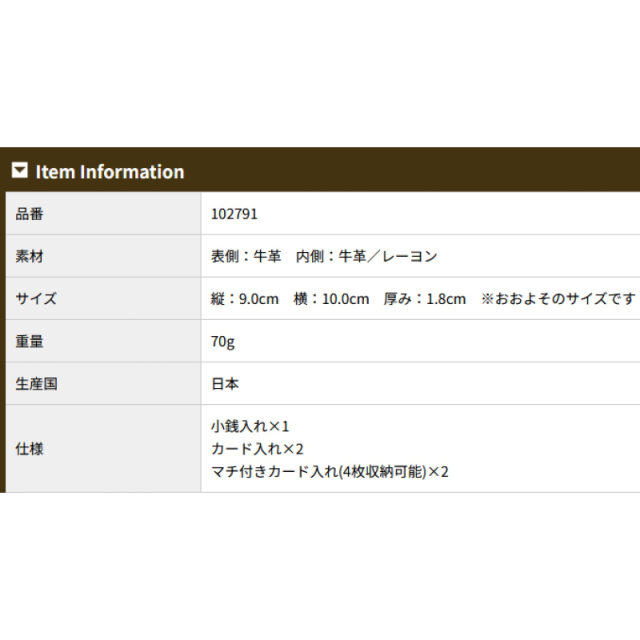Select the カード入れ×2 line
The width and height of the screenshot is (640, 640).
pyautogui.click(x=257, y=449)
